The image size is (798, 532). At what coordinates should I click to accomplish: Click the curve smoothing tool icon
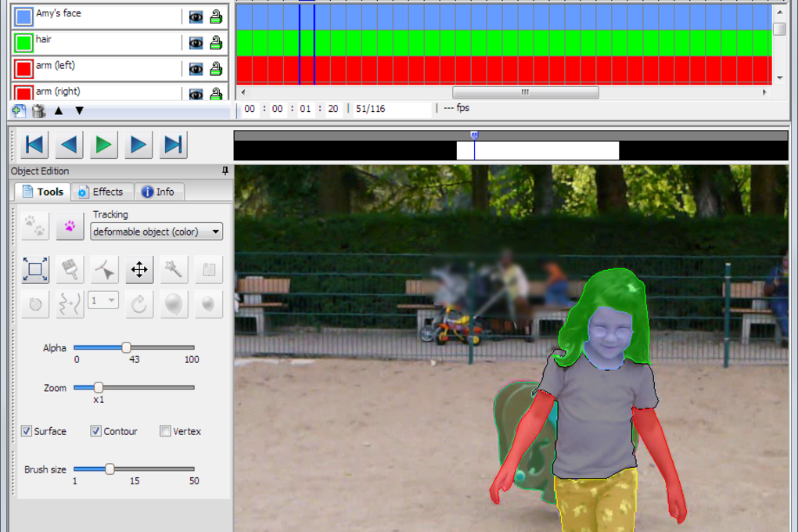(70, 304)
